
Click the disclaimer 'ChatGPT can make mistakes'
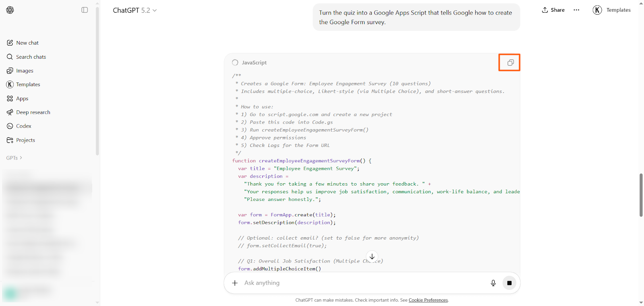click(x=324, y=300)
